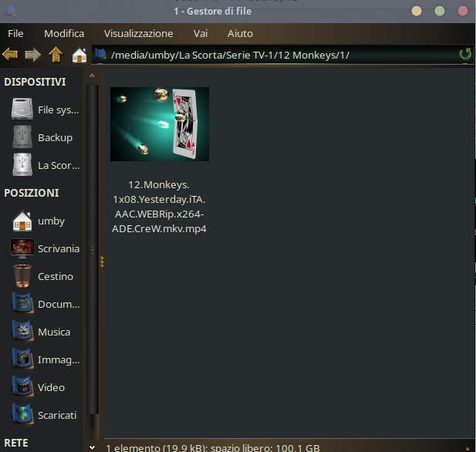The width and height of the screenshot is (476, 452).
Task: Click the status bar text showing 1 elemento
Action: pyautogui.click(x=213, y=447)
